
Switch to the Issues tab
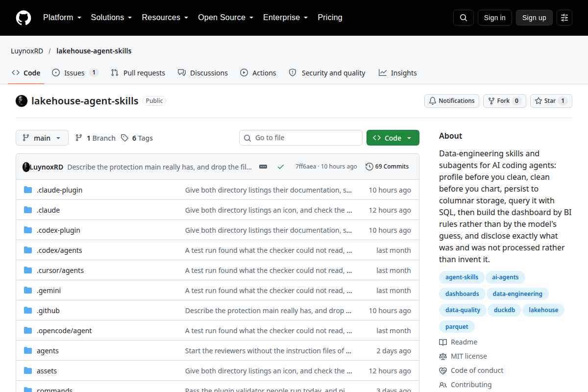pos(75,73)
